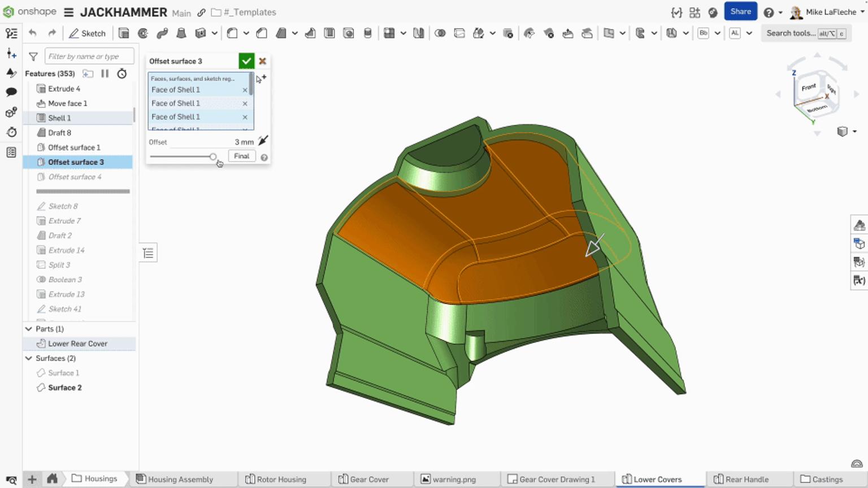Select the Loft tool
Viewport: 868px width, 488px height.
[181, 33]
